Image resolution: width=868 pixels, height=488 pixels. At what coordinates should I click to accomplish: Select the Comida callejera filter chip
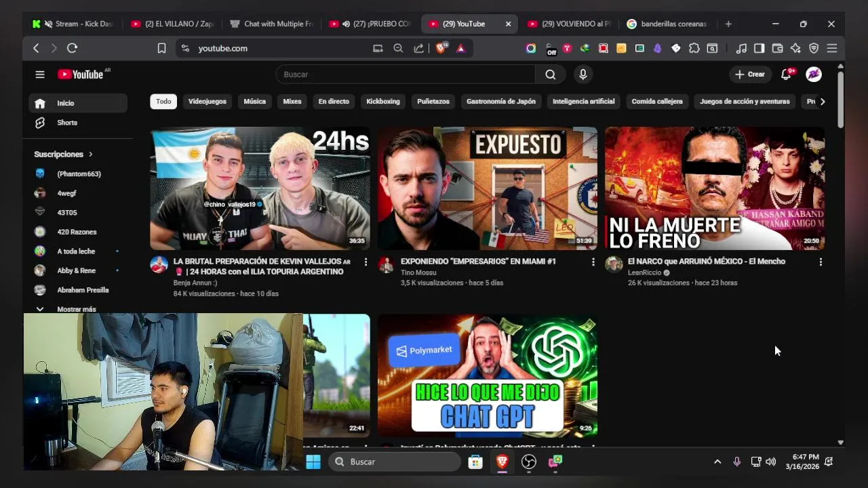(657, 102)
